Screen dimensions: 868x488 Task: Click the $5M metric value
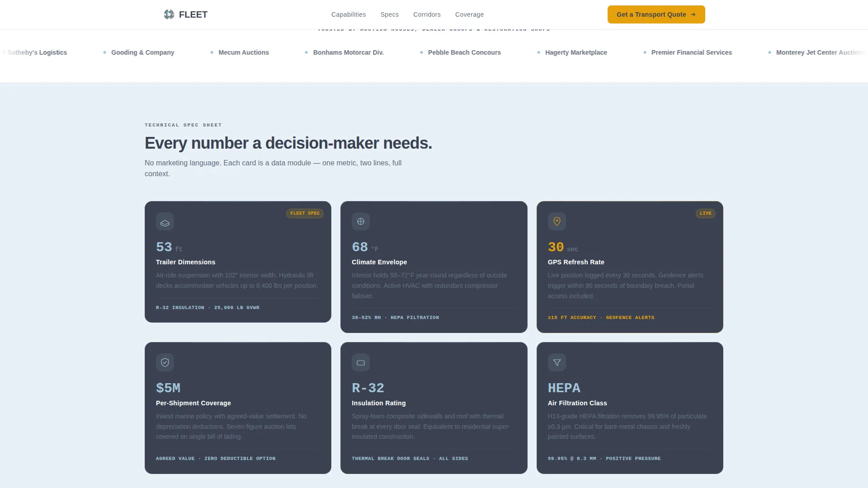pyautogui.click(x=168, y=388)
